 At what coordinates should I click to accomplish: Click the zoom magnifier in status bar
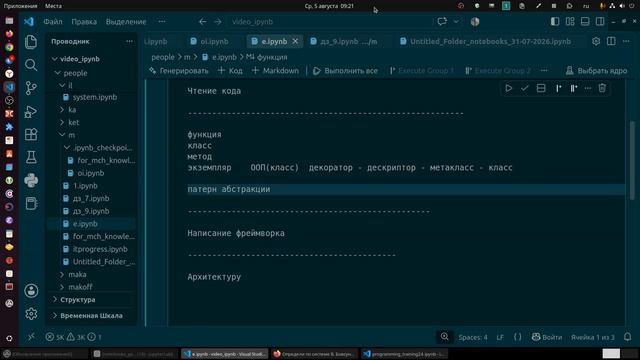(444, 337)
